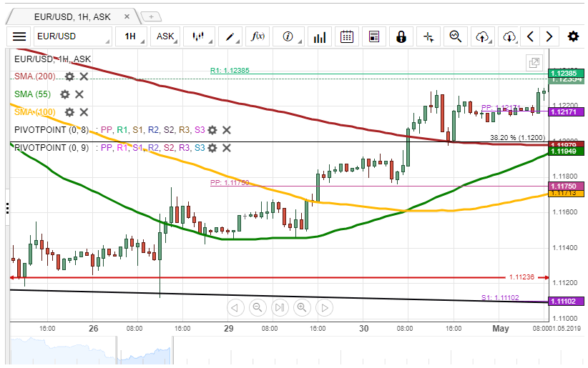
Task: Open the EUR/USD instrument selector
Action: (x=73, y=36)
